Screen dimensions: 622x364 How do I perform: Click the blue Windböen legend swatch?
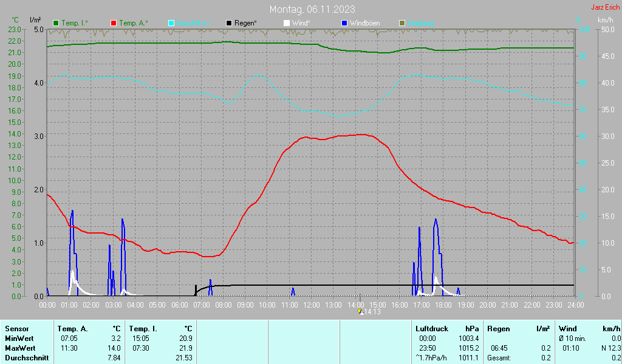(344, 23)
